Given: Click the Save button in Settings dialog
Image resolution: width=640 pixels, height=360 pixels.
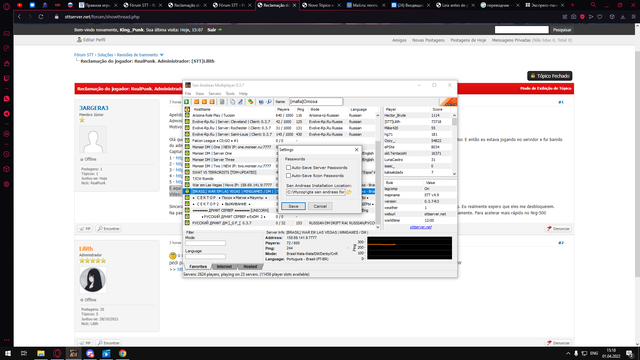Looking at the screenshot, I should click(293, 206).
